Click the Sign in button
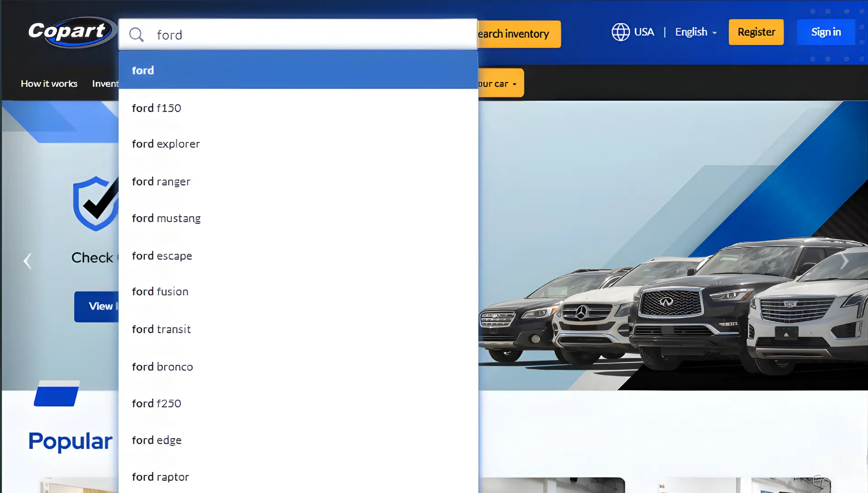Screen dimensions: 868x493 tap(826, 32)
